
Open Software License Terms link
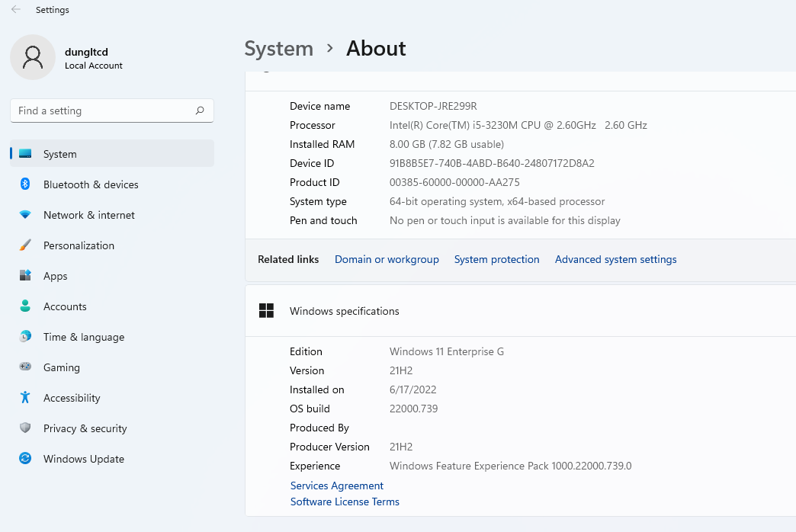click(x=345, y=502)
